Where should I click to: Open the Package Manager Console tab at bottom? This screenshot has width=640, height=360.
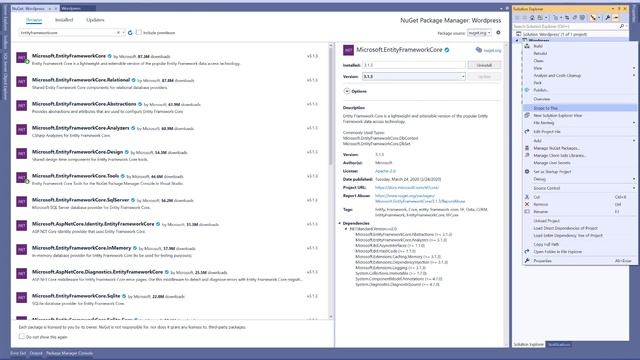click(x=69, y=353)
